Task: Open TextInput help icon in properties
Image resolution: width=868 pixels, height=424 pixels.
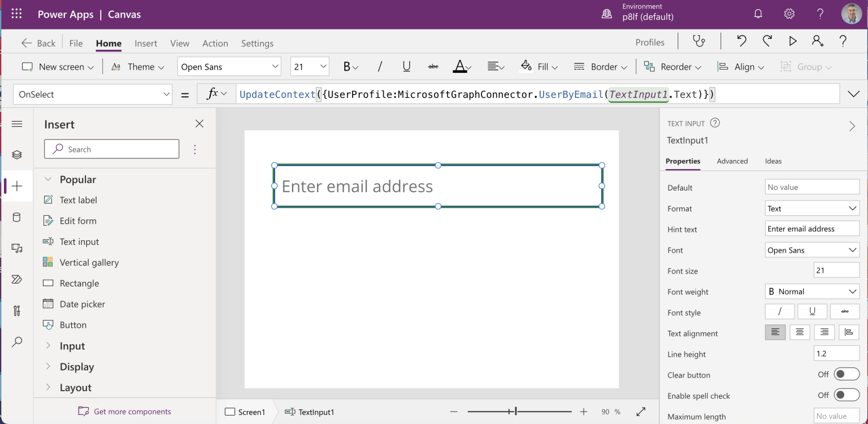Action: (715, 123)
